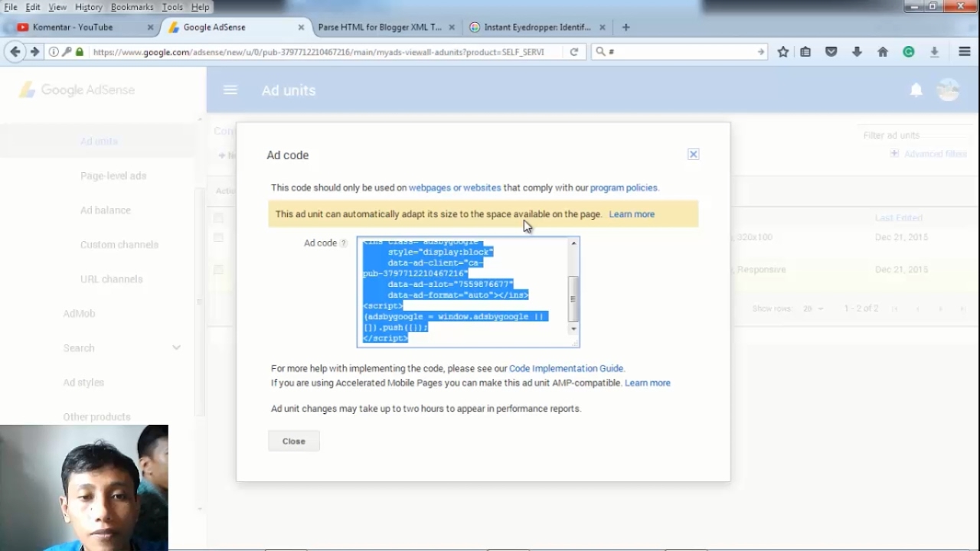The height and width of the screenshot is (551, 980).
Task: Select Custom channels in sidebar
Action: (x=119, y=245)
